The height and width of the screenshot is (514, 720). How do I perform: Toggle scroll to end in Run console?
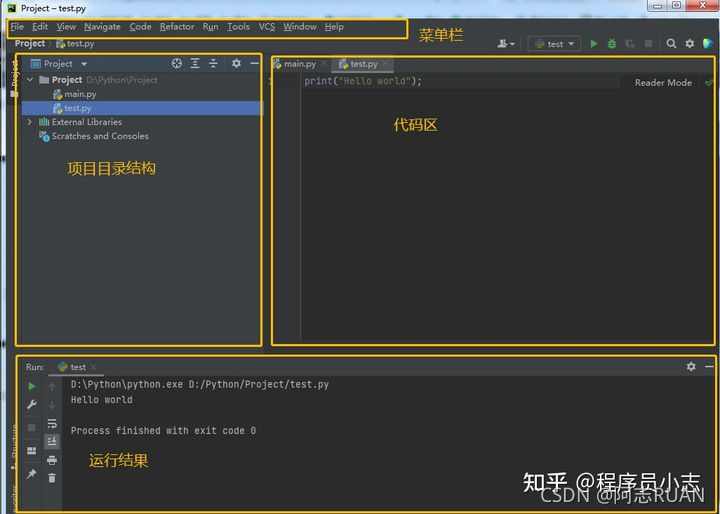(x=52, y=441)
